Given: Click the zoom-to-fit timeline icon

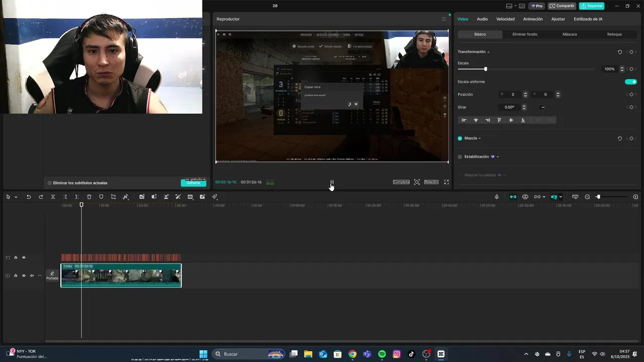Looking at the screenshot, I should pos(575,197).
